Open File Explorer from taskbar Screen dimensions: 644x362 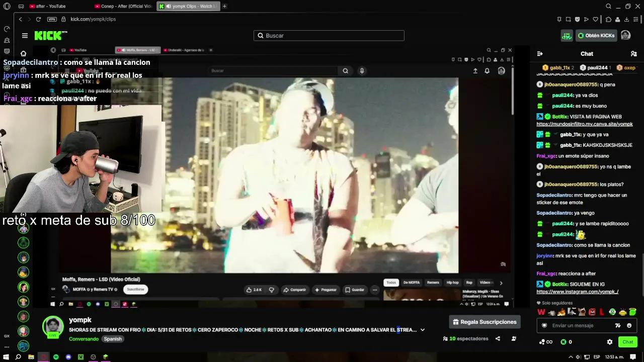click(31, 357)
